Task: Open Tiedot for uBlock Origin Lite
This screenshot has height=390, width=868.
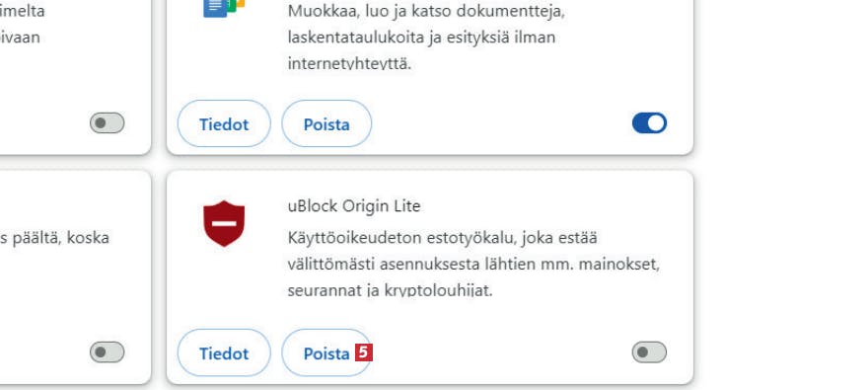Action: pyautogui.click(x=224, y=352)
